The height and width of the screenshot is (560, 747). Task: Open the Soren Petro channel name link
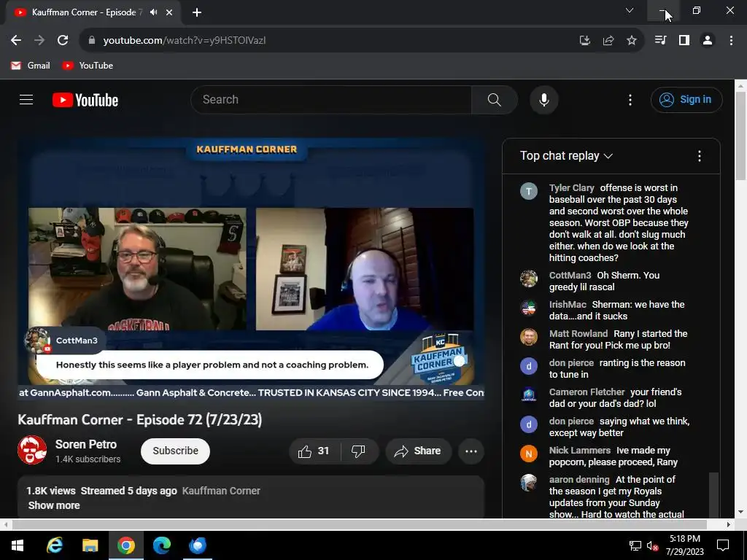point(86,444)
